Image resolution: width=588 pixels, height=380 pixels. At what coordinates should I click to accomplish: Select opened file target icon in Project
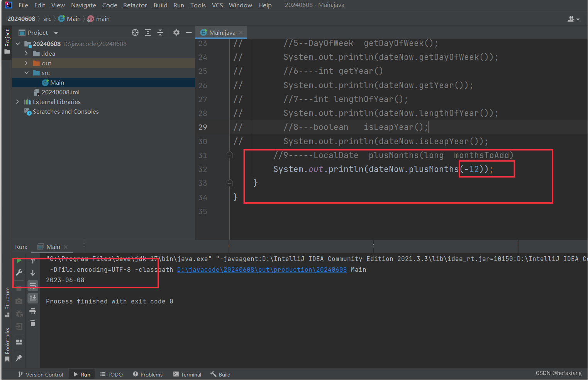[135, 32]
